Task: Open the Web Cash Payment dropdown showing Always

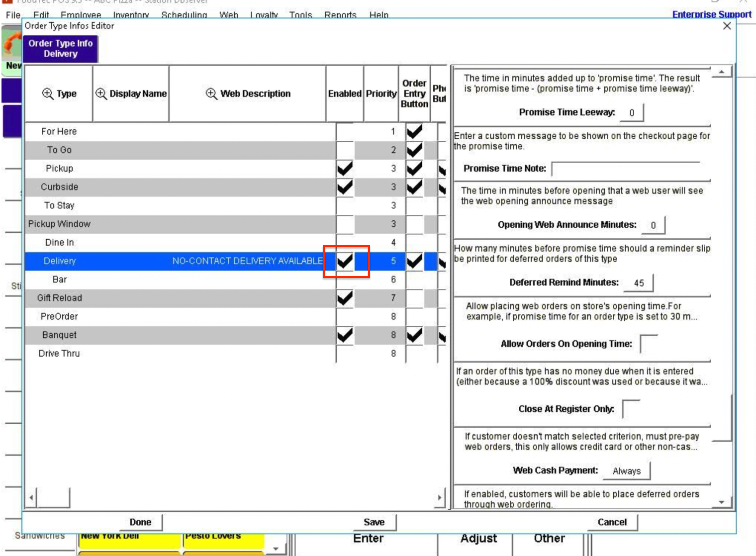Action: pos(626,470)
